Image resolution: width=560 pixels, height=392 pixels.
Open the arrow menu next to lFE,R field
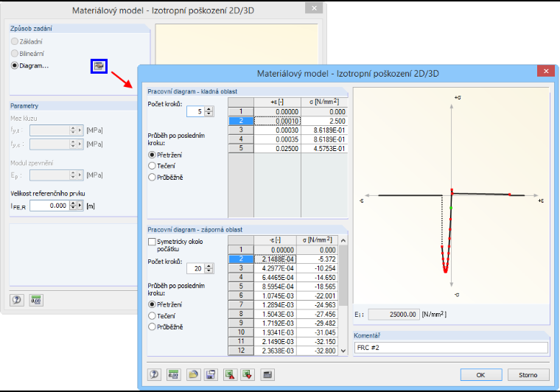coord(80,206)
